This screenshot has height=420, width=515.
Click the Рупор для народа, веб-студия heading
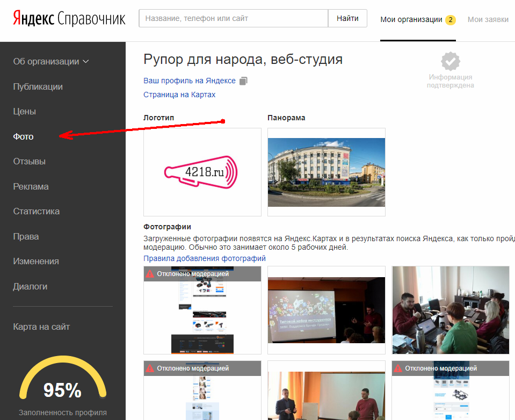(x=243, y=60)
